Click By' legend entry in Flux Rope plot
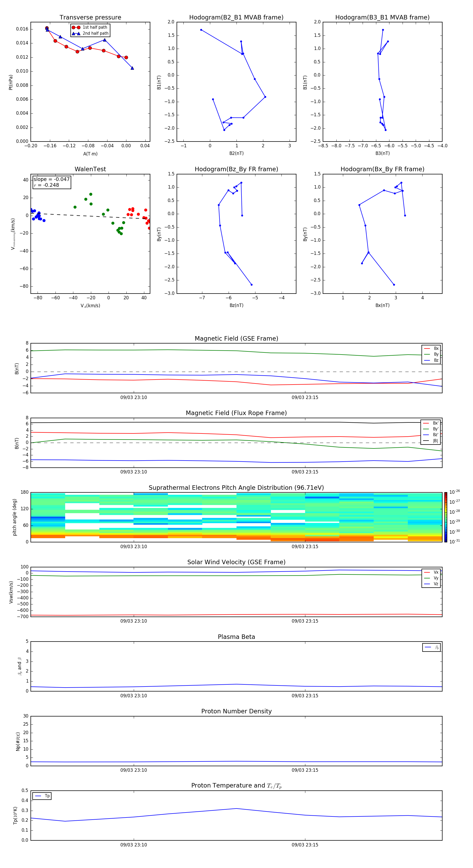The width and height of the screenshot is (473, 868). (431, 429)
